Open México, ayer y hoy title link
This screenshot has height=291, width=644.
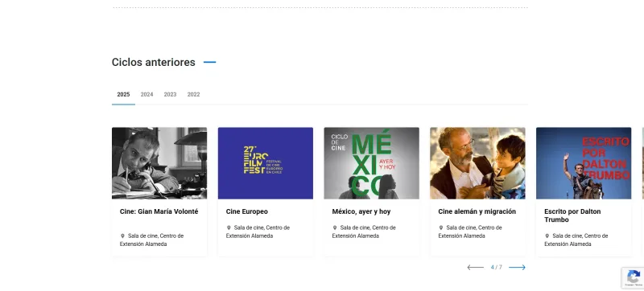(x=361, y=211)
